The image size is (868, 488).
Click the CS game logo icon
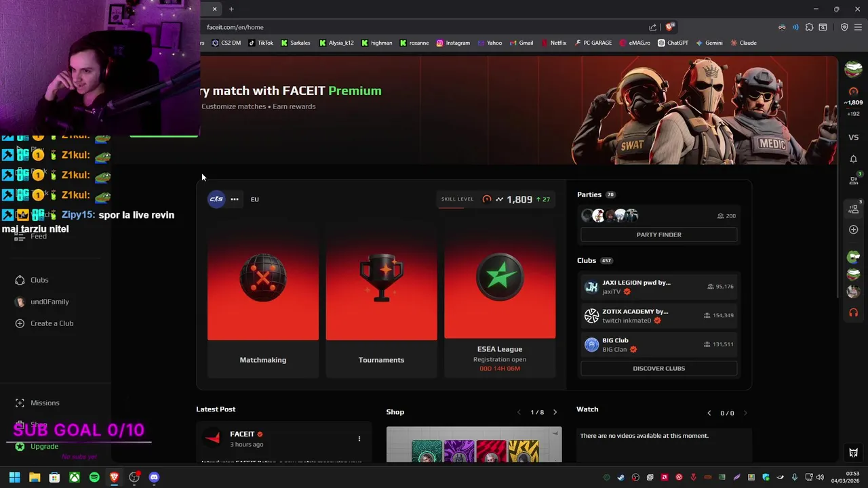pyautogui.click(x=216, y=199)
